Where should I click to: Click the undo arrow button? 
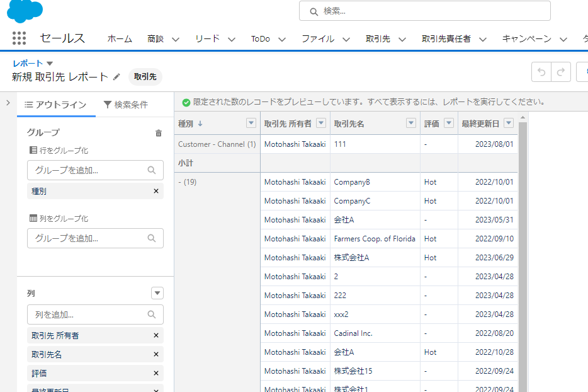541,72
